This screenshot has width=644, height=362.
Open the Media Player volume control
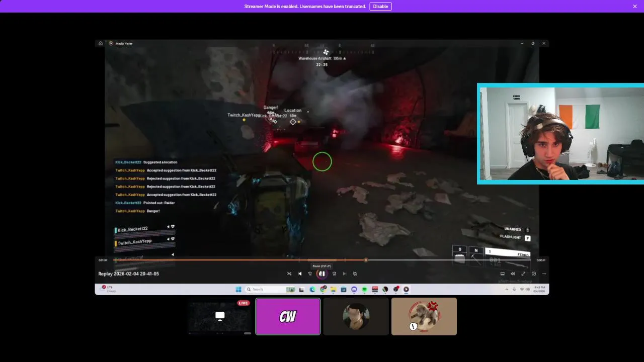click(513, 274)
